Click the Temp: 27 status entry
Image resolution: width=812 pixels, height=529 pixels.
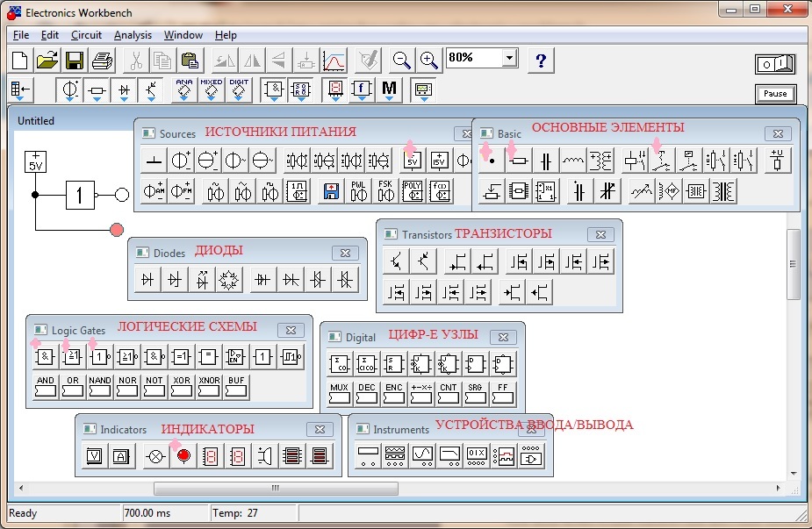pyautogui.click(x=235, y=513)
